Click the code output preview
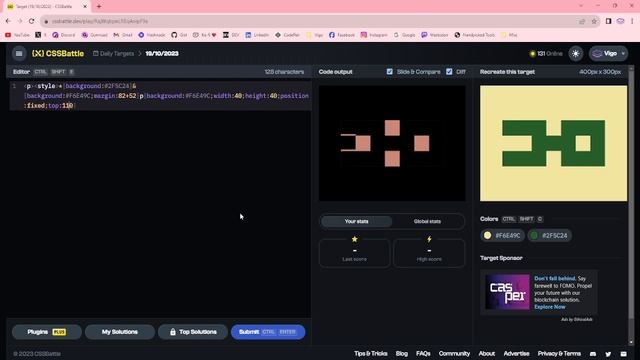 point(392,143)
